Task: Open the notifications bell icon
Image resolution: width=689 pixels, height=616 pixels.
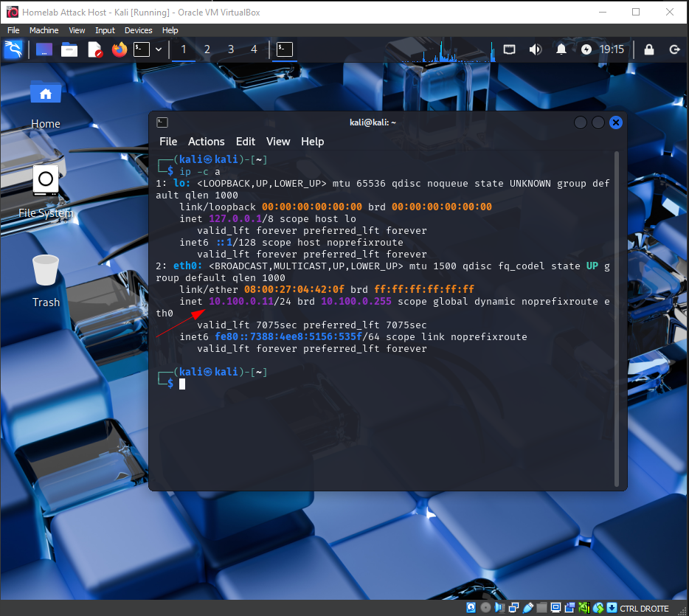Action: (x=561, y=49)
